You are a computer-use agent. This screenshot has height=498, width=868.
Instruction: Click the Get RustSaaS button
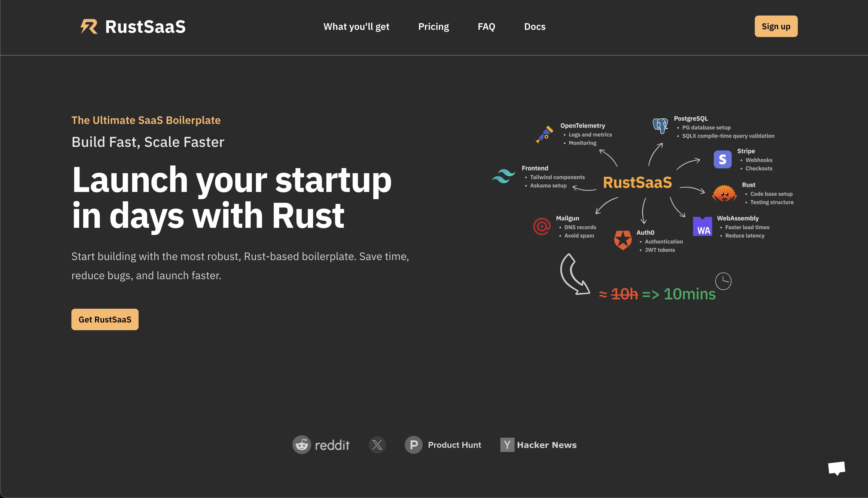pos(105,319)
